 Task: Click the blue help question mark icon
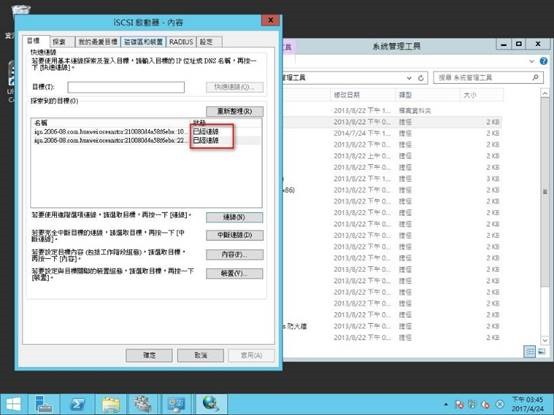coord(543,61)
